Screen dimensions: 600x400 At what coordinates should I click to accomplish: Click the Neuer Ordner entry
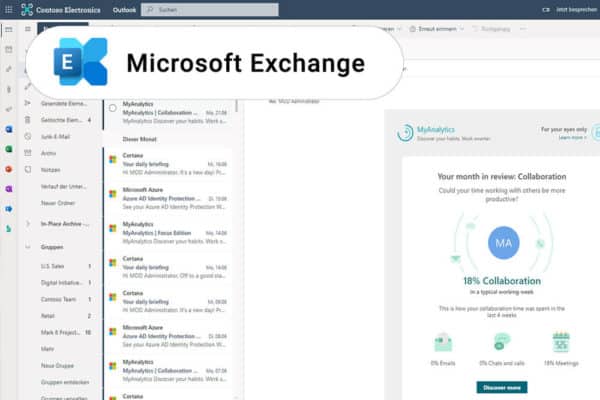pos(58,203)
